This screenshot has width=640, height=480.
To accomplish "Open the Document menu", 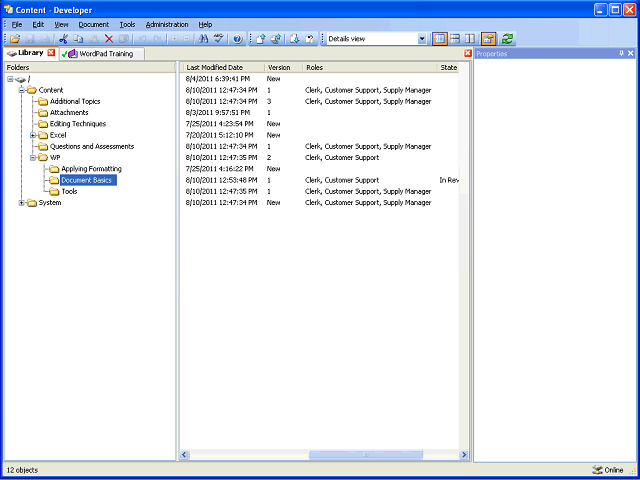I will (x=93, y=24).
